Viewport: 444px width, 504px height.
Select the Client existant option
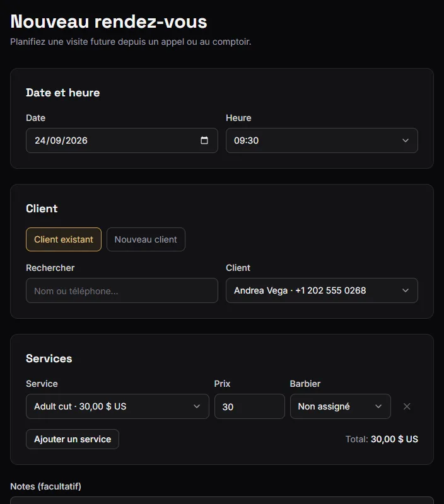click(64, 239)
